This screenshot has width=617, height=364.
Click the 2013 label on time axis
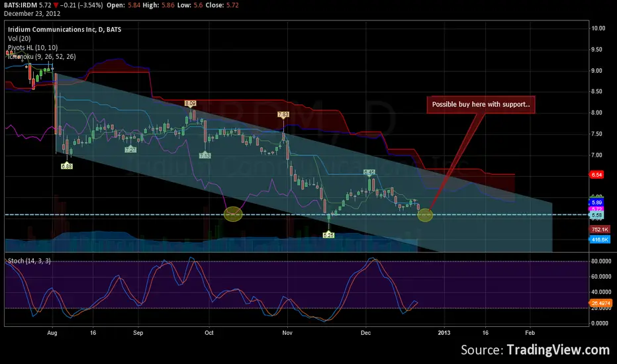[444, 333]
